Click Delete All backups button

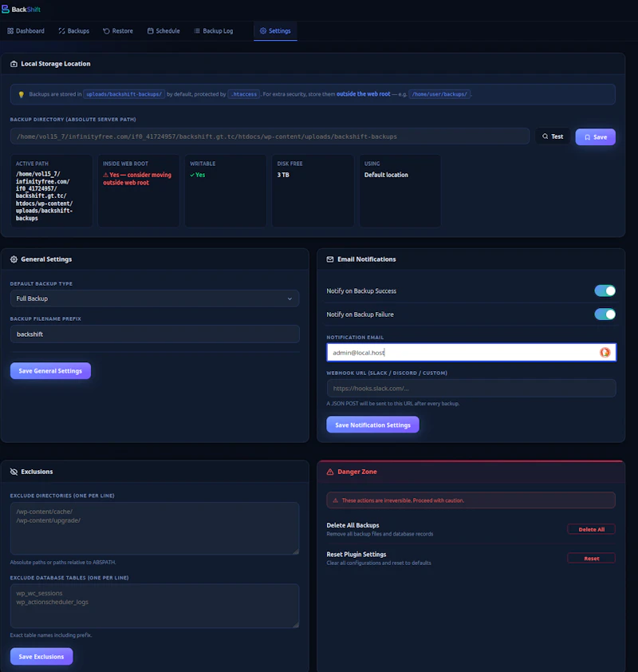(x=591, y=529)
